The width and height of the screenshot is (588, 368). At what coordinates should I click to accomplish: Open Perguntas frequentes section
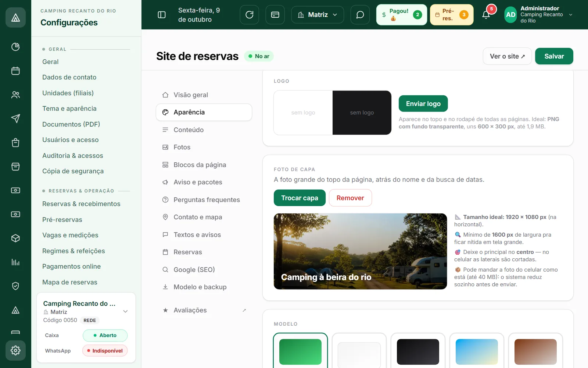pos(204,200)
